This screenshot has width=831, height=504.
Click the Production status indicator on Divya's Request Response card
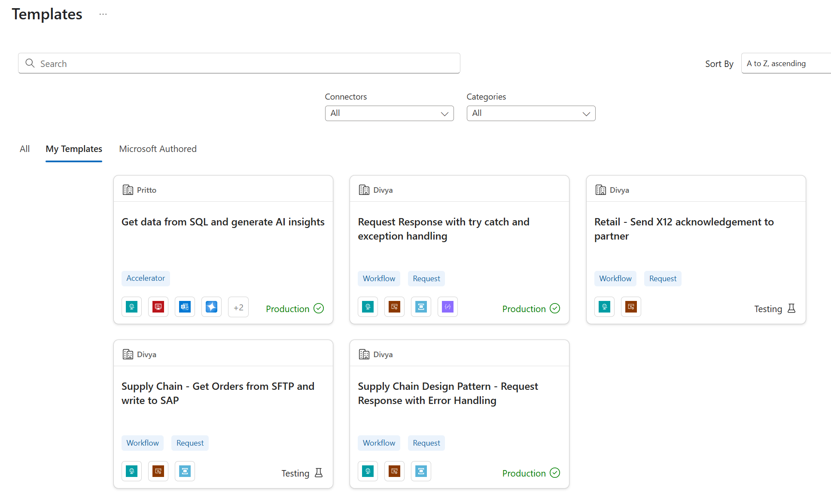tap(531, 308)
